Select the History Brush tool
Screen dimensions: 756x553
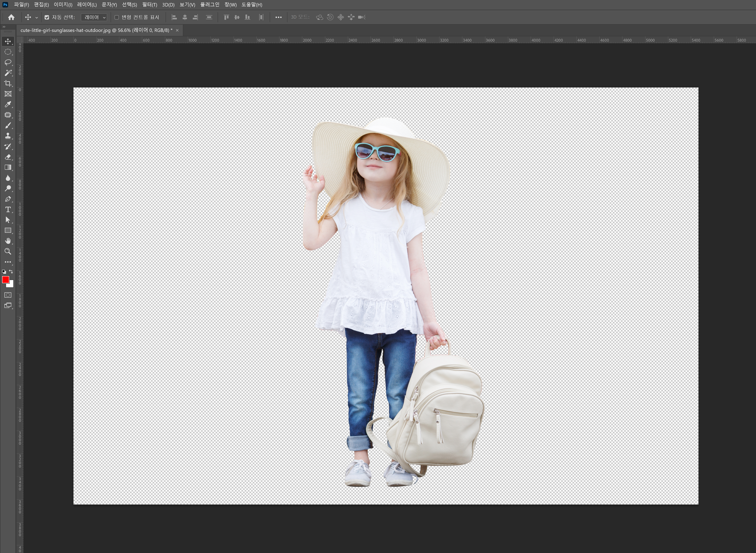click(8, 146)
